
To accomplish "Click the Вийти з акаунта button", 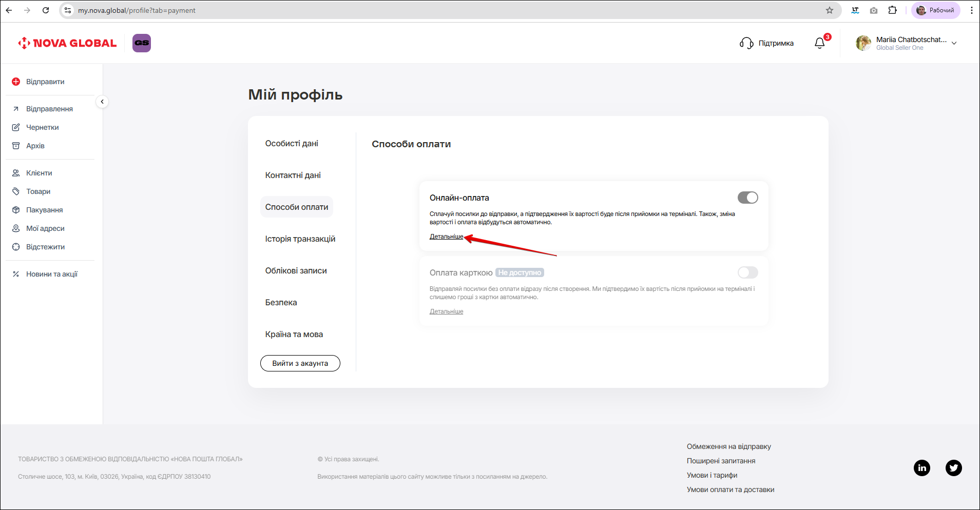I will [300, 363].
